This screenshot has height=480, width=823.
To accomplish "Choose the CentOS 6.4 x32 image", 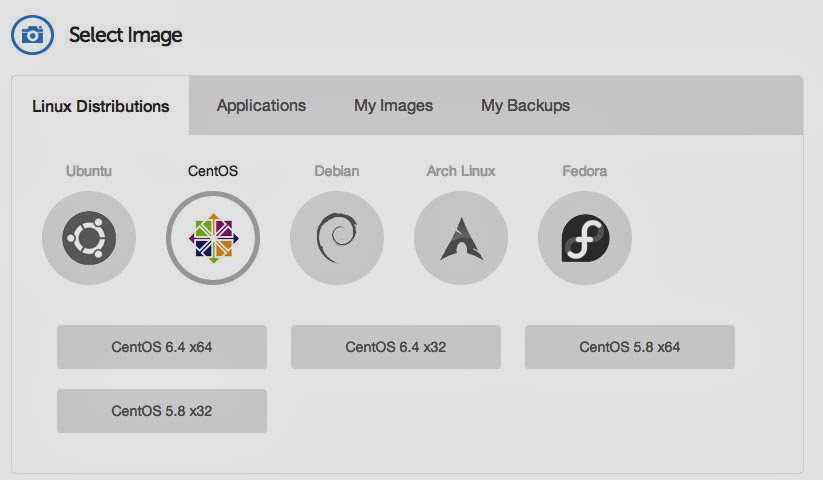I will [x=396, y=347].
